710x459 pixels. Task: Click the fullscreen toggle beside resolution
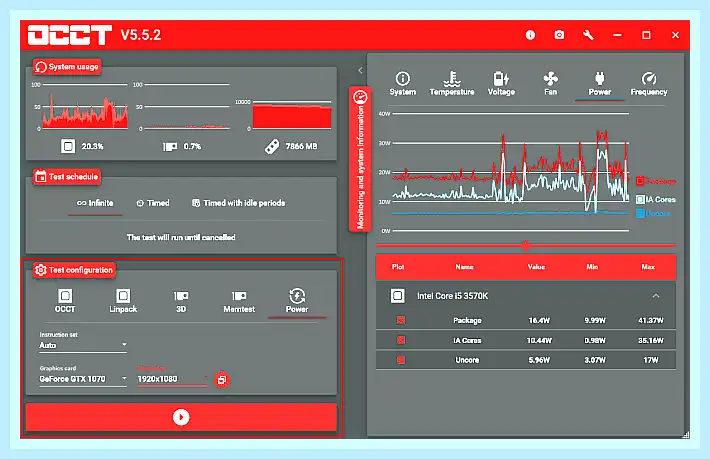point(221,379)
